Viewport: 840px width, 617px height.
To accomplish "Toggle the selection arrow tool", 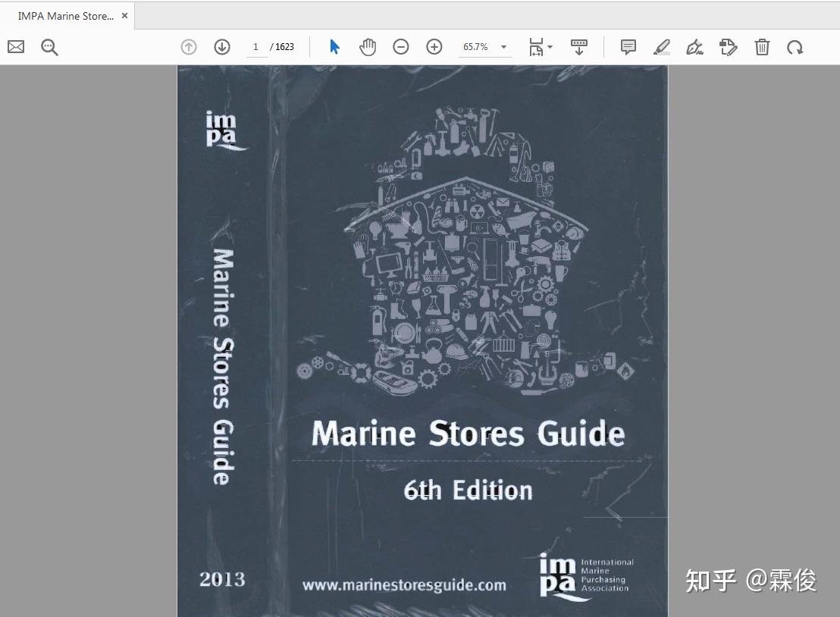I will pos(334,46).
